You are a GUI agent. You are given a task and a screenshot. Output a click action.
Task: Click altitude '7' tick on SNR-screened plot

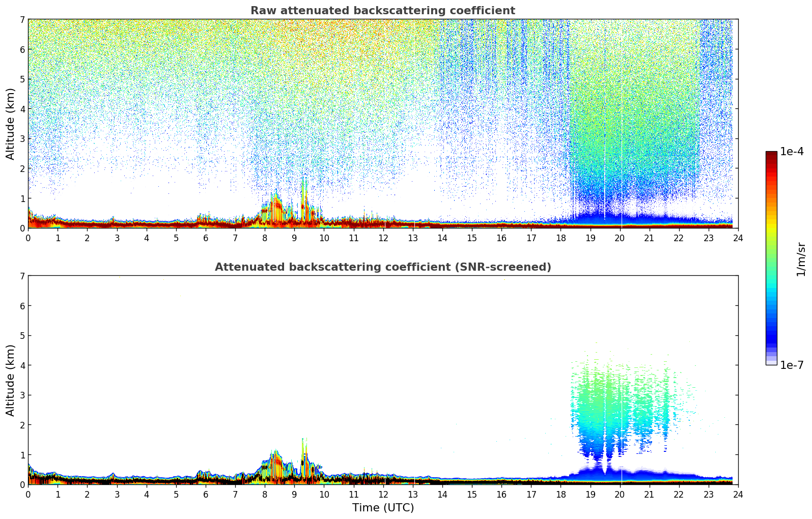[x=22, y=276]
